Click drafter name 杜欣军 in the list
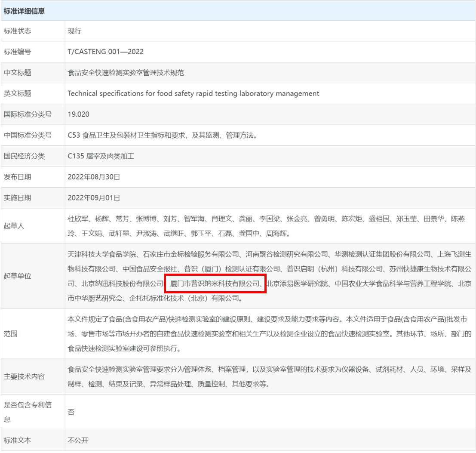Image resolution: width=476 pixels, height=453 pixels. 77,219
